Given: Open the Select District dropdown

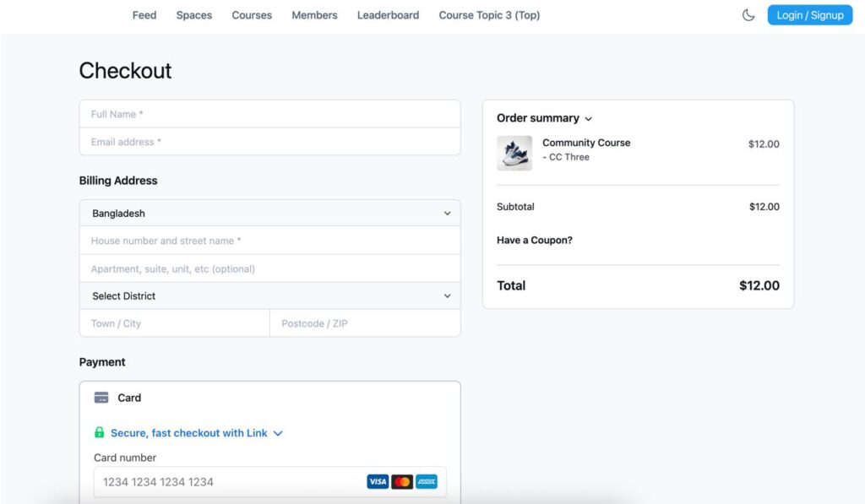Looking at the screenshot, I should click(269, 295).
